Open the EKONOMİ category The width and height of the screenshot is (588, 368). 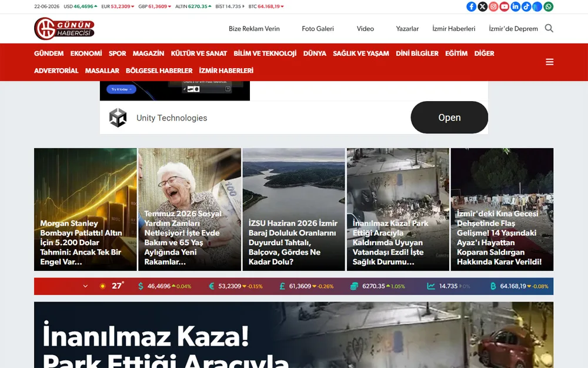86,53
